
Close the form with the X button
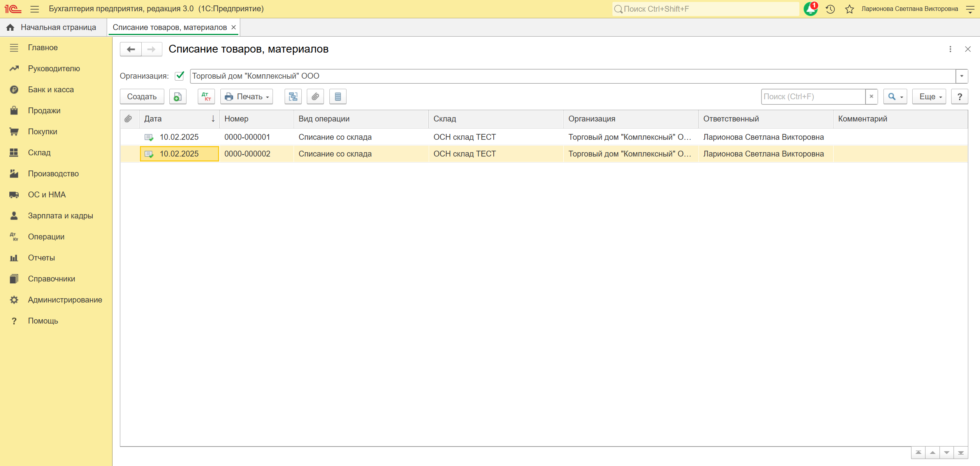[968, 49]
